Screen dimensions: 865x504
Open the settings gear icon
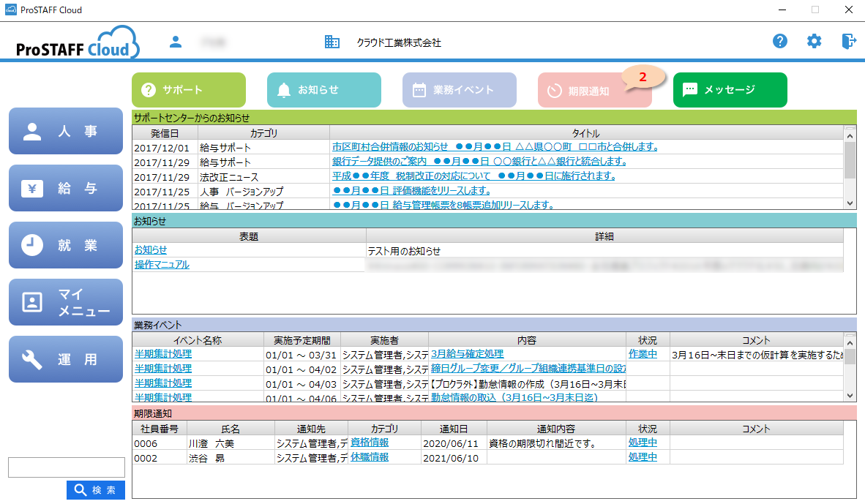[x=814, y=41]
